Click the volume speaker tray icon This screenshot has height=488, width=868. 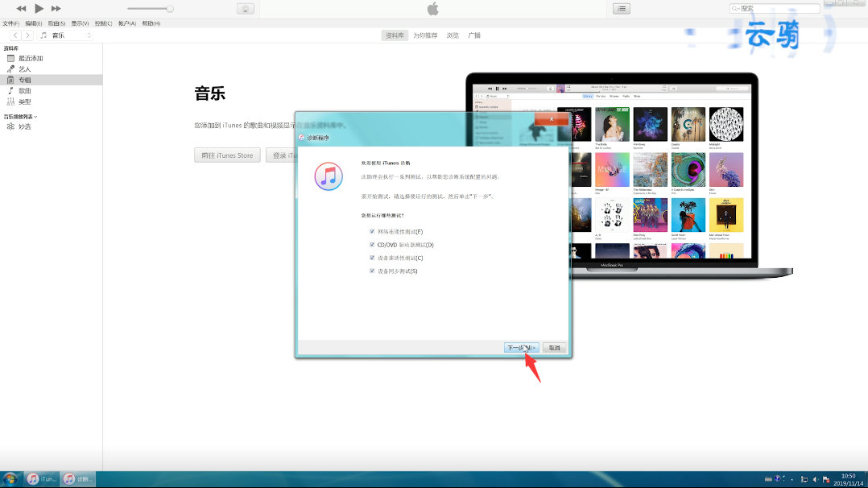tap(816, 480)
